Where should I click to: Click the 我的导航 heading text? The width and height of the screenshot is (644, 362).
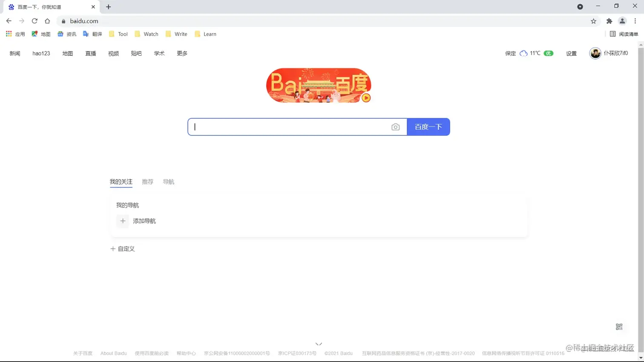coord(127,205)
